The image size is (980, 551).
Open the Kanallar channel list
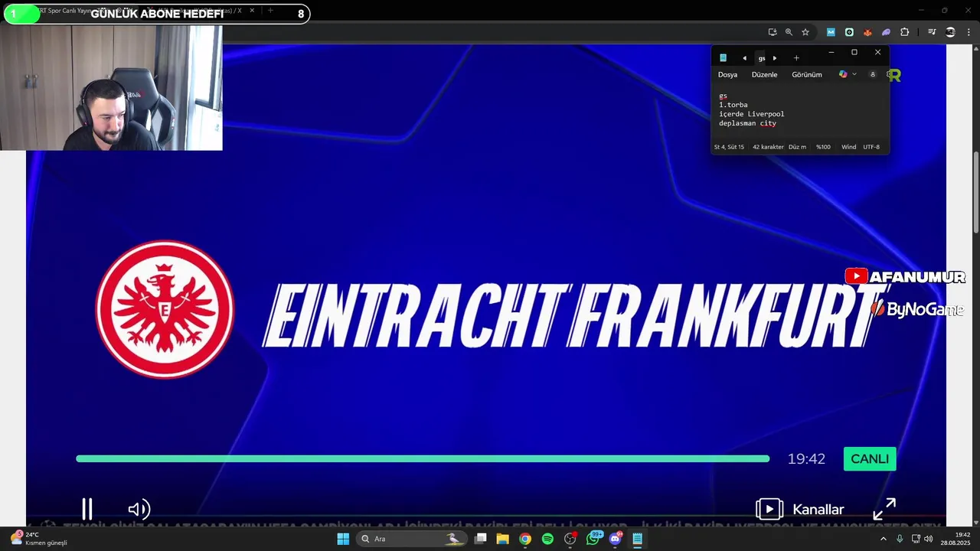[x=800, y=509]
